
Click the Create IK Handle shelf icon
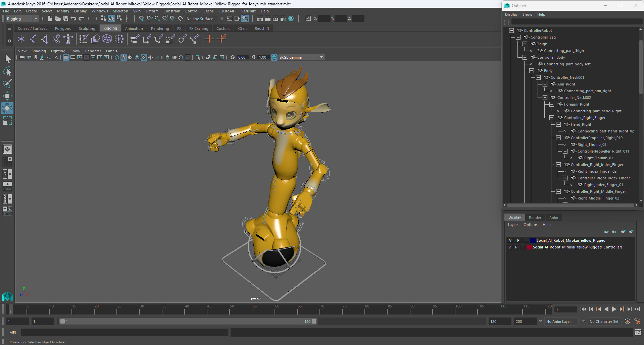(45, 39)
